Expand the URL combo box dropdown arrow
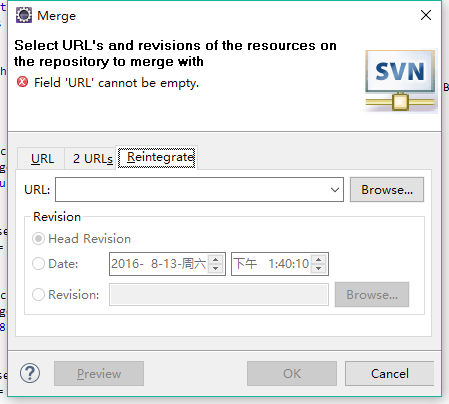 coord(335,190)
